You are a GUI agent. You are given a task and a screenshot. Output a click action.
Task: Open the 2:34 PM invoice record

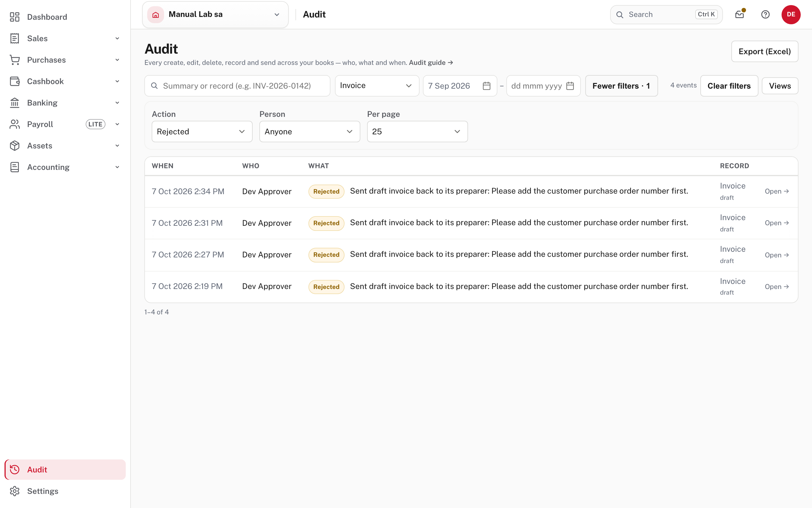777,191
